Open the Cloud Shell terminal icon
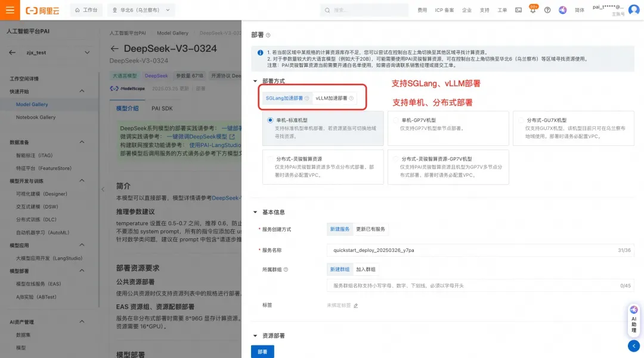Screen dimensions: 644x358 point(518,10)
